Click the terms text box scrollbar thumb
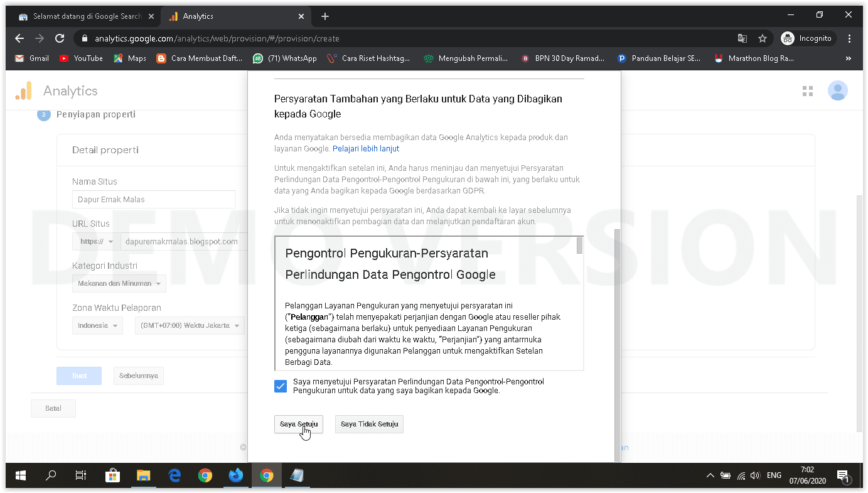Viewport: 868px width, 493px height. pyautogui.click(x=580, y=246)
